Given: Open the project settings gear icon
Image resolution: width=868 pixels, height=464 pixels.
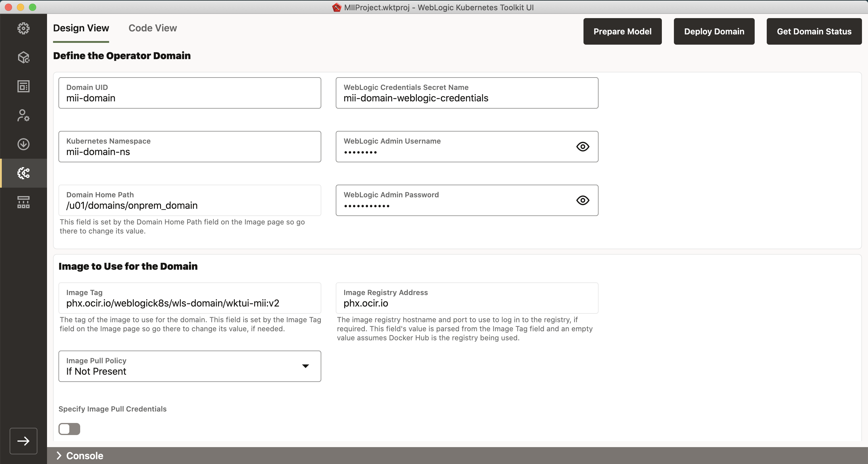Looking at the screenshot, I should click(23, 28).
